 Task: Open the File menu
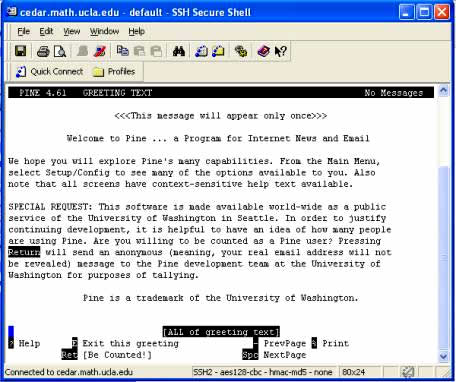pos(23,31)
